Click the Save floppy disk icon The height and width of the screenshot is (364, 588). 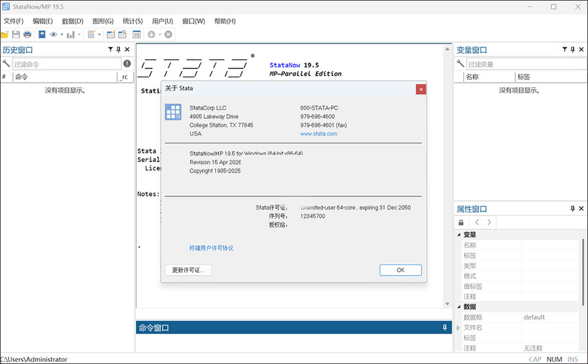point(16,34)
